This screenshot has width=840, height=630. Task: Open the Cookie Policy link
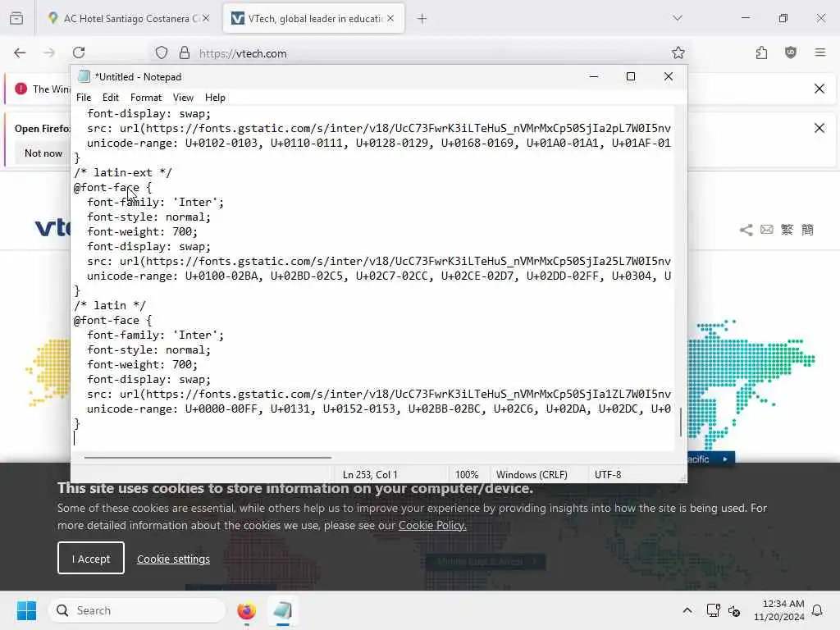tap(432, 525)
